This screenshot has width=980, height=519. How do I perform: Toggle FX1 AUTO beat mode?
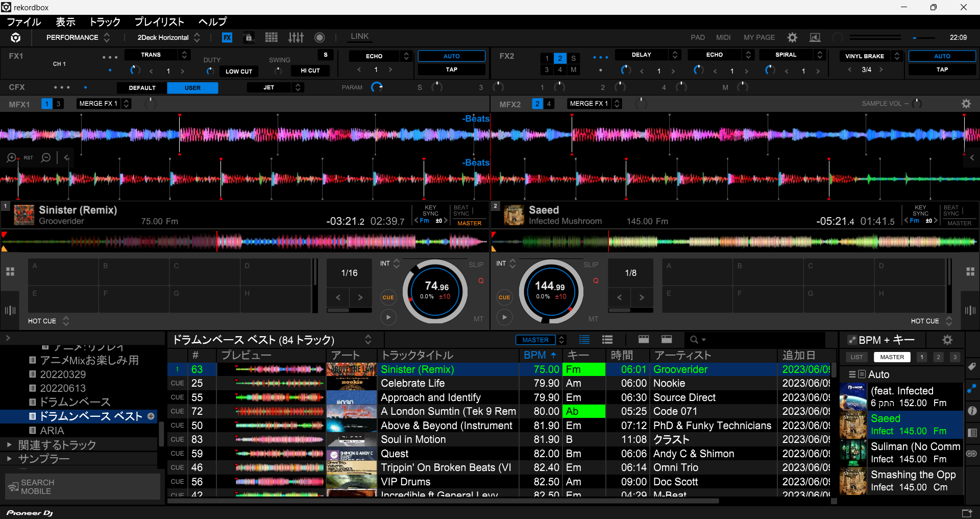click(x=452, y=56)
